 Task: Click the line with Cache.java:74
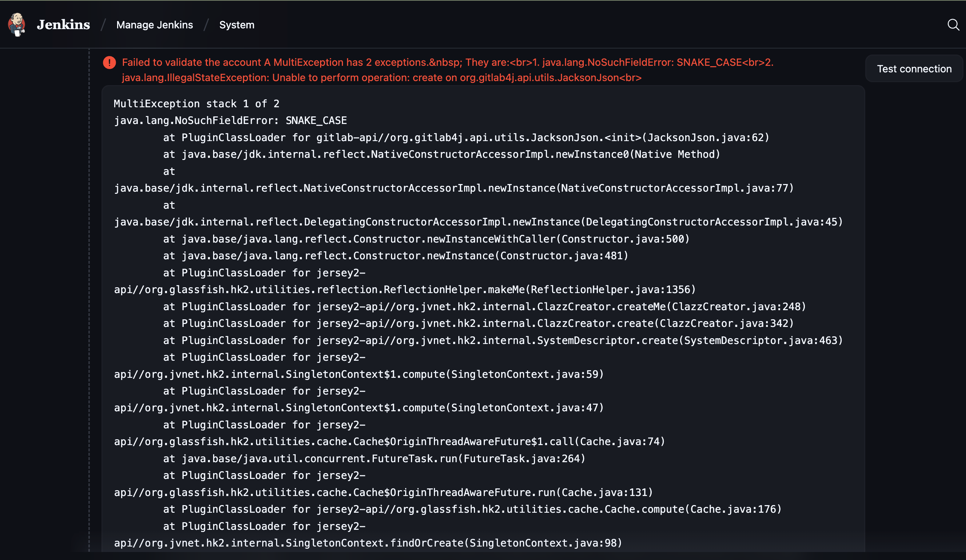pyautogui.click(x=390, y=441)
